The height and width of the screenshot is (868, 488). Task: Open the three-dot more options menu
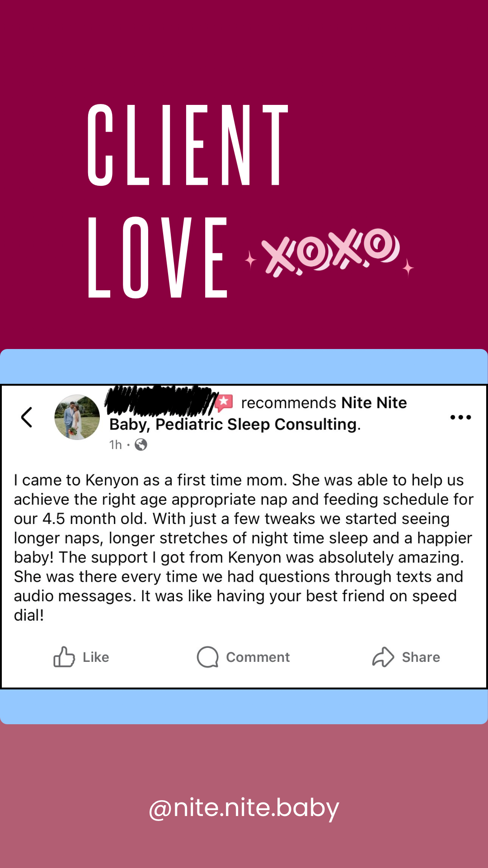(460, 417)
